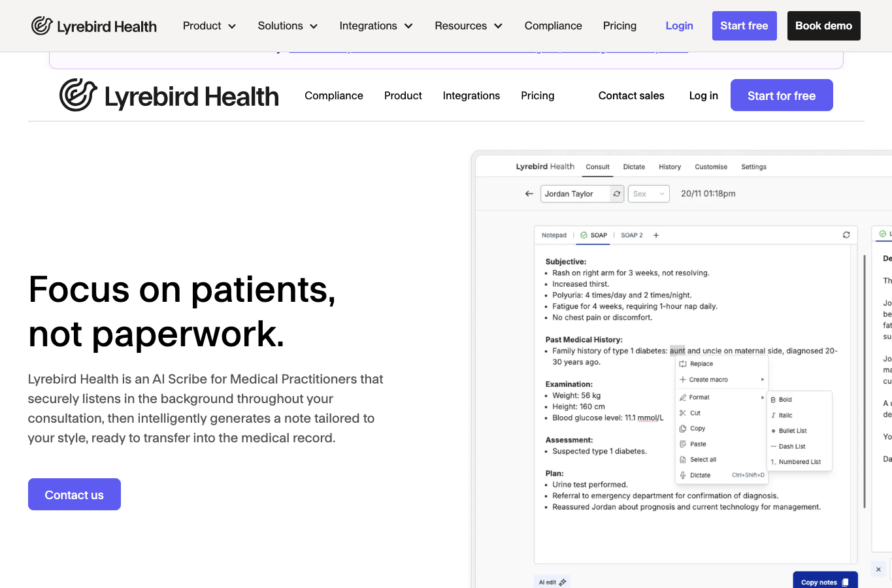Click the line "Suspected type 1 diabetes."
Viewport: 892px width, 588px height.
coord(600,451)
